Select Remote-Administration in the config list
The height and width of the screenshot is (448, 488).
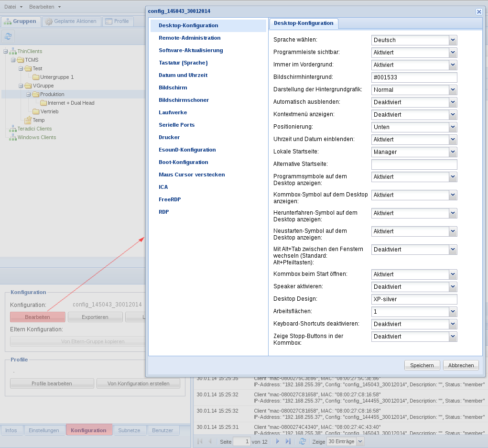(190, 38)
